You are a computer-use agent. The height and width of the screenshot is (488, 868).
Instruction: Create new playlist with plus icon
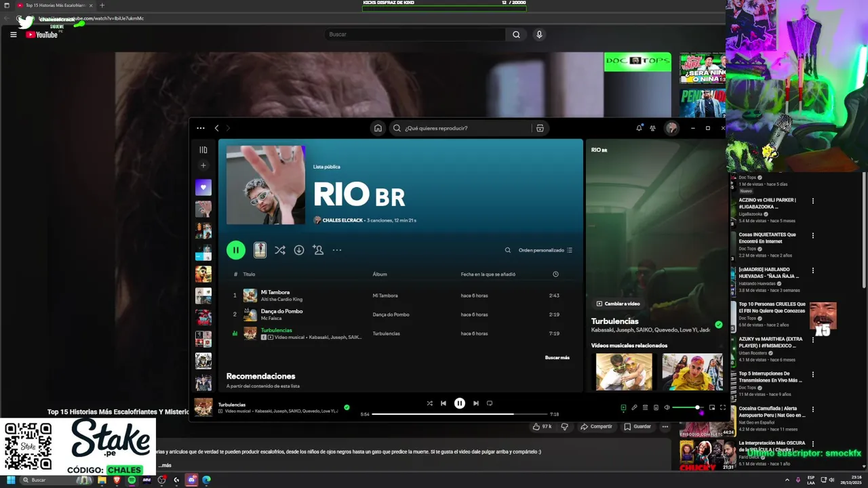[203, 165]
